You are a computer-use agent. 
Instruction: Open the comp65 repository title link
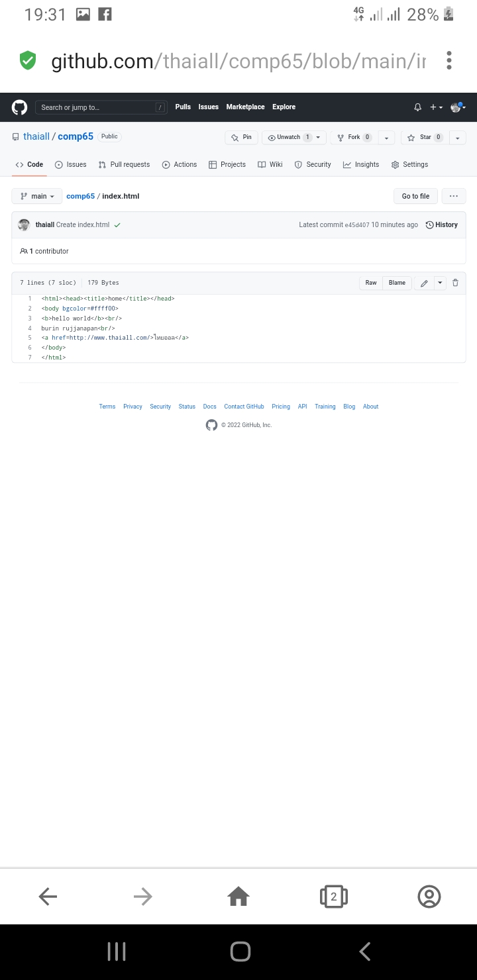point(76,136)
